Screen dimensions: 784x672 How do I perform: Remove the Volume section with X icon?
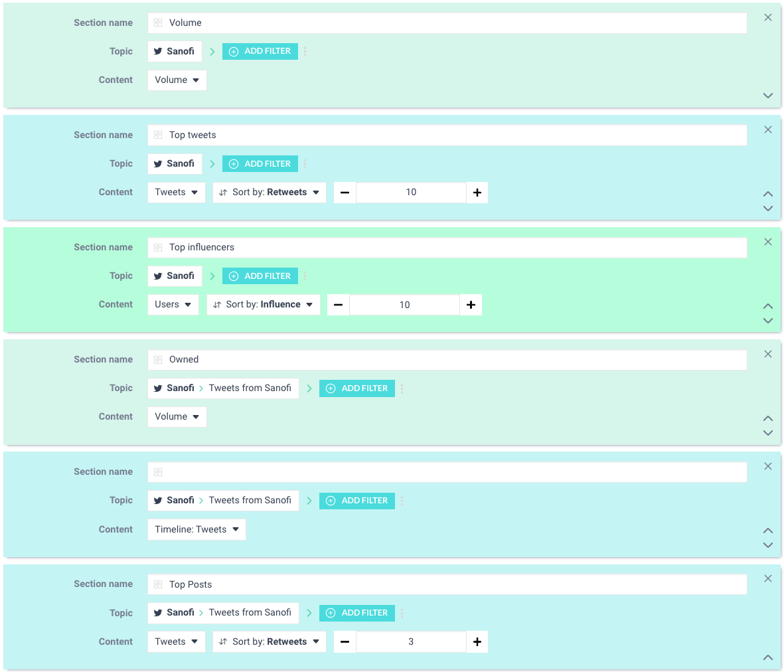pos(767,18)
